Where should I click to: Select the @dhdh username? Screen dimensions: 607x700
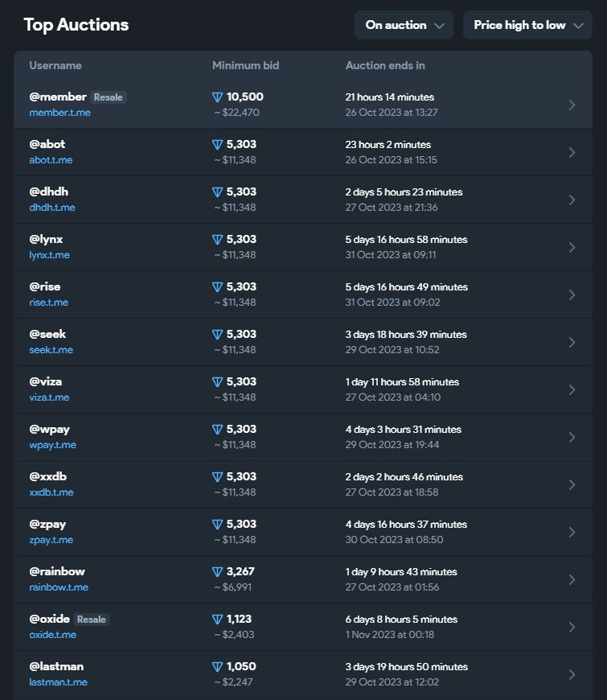[x=49, y=191]
